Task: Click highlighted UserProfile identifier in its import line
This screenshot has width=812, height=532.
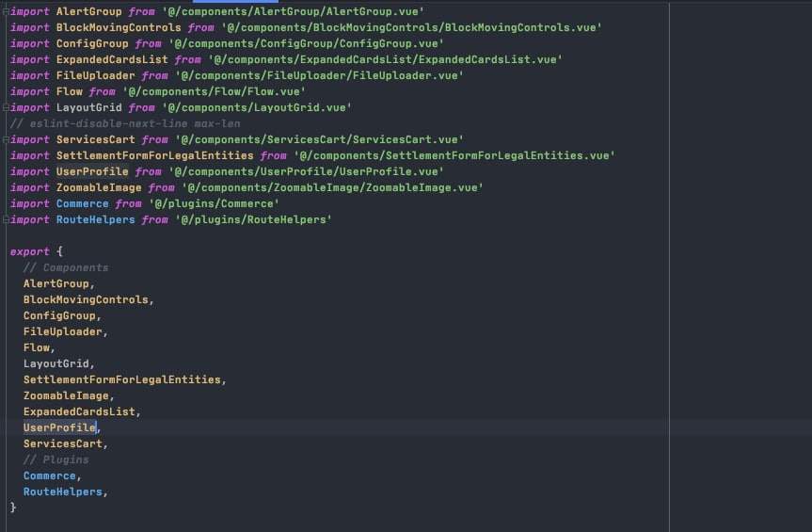Action: [92, 172]
